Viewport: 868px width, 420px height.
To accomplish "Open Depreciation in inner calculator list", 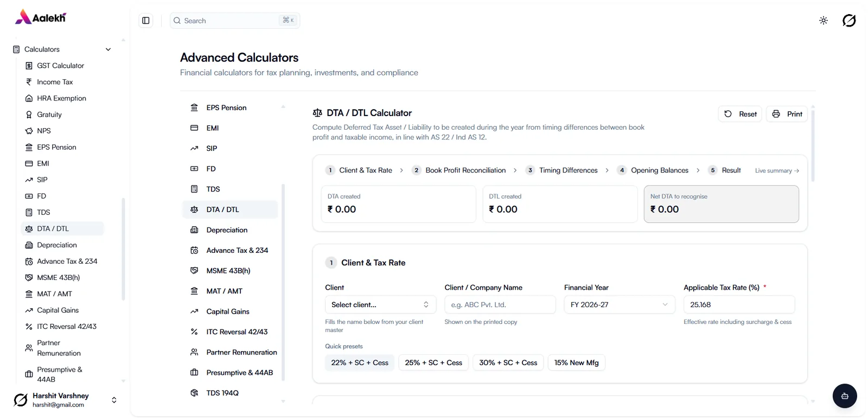I will (230, 230).
